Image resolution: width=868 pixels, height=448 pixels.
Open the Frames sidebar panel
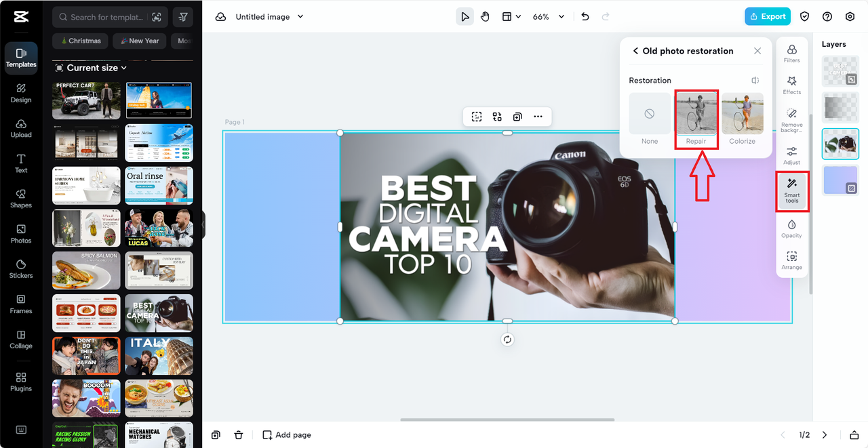point(21,304)
